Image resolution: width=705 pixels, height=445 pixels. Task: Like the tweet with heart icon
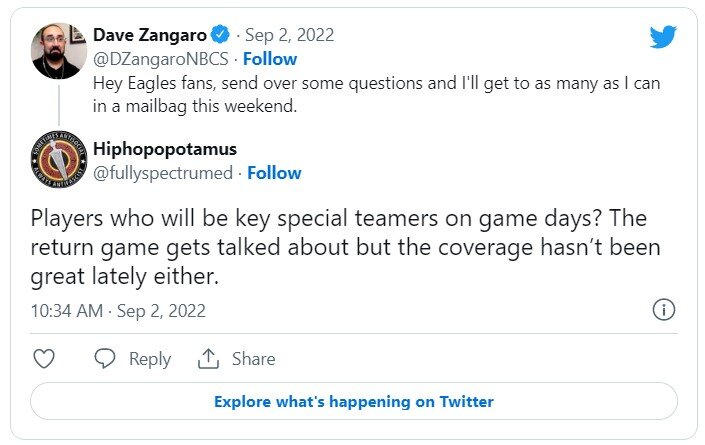pos(44,358)
